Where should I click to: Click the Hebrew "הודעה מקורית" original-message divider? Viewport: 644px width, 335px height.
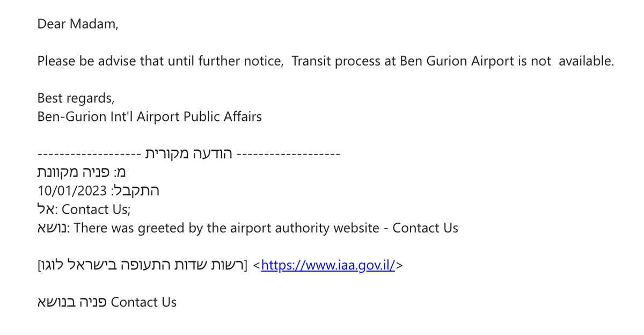click(189, 154)
